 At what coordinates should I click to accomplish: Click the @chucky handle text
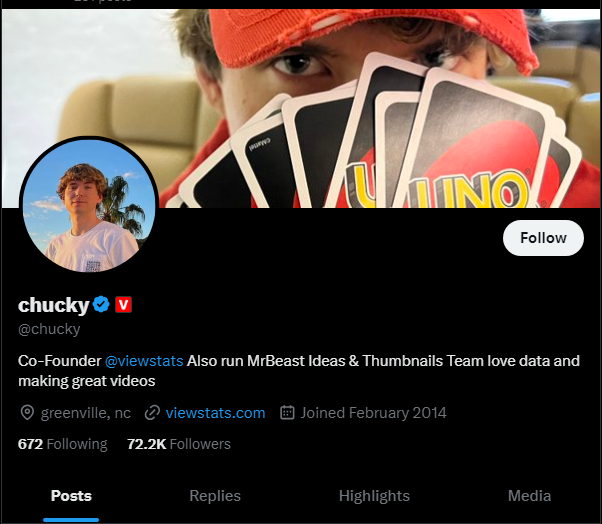point(49,329)
